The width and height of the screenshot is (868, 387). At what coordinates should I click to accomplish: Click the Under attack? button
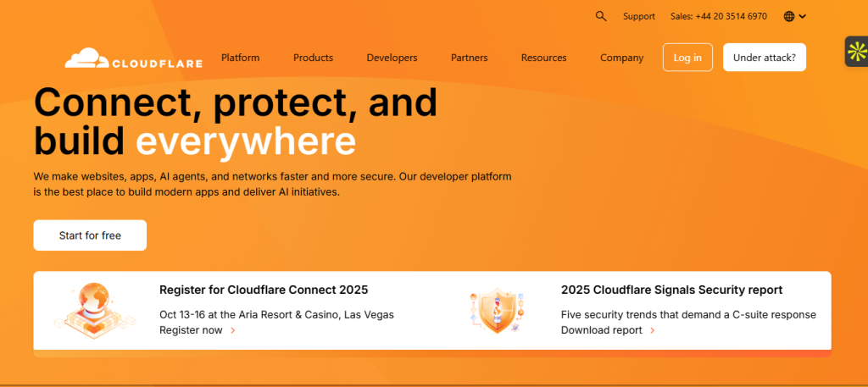[765, 58]
